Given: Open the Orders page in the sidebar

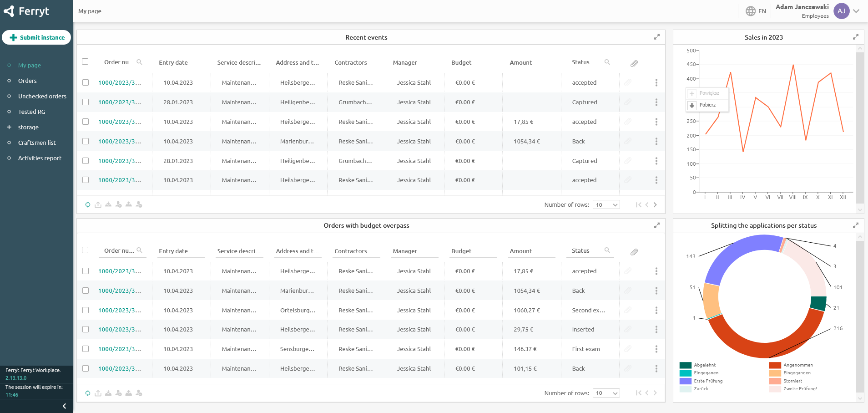Looking at the screenshot, I should pos(28,81).
